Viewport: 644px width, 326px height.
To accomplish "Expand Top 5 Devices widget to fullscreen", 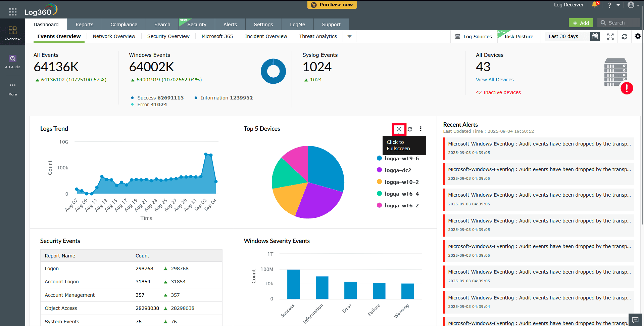I will (x=399, y=129).
